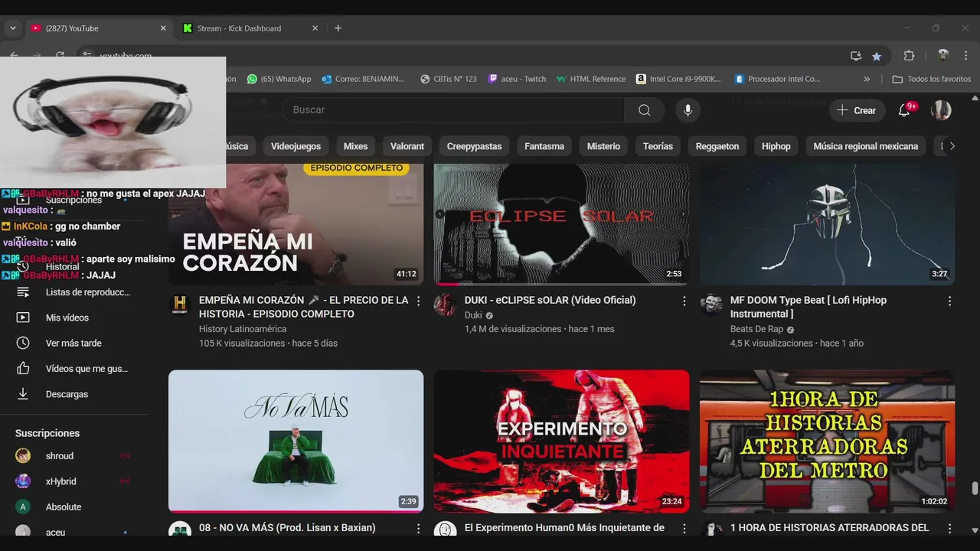The image size is (980, 551).
Task: Click the Buscar search field
Action: pos(453,110)
